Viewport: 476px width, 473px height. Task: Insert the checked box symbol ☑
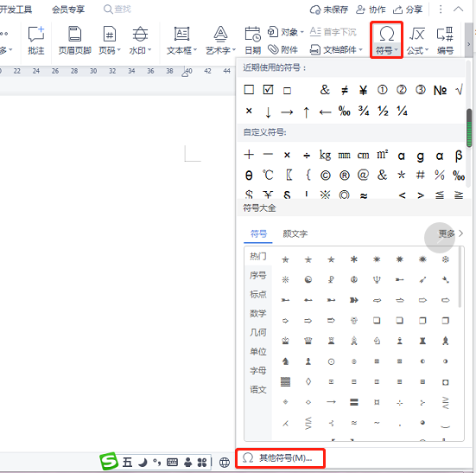268,90
